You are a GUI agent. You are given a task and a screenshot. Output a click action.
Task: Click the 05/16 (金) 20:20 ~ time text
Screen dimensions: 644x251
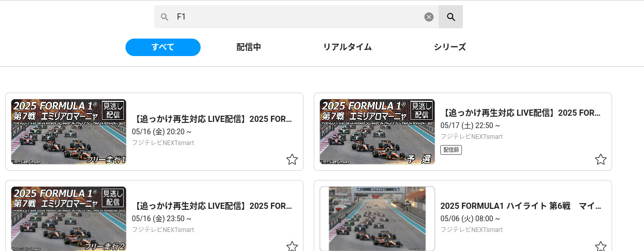click(162, 132)
